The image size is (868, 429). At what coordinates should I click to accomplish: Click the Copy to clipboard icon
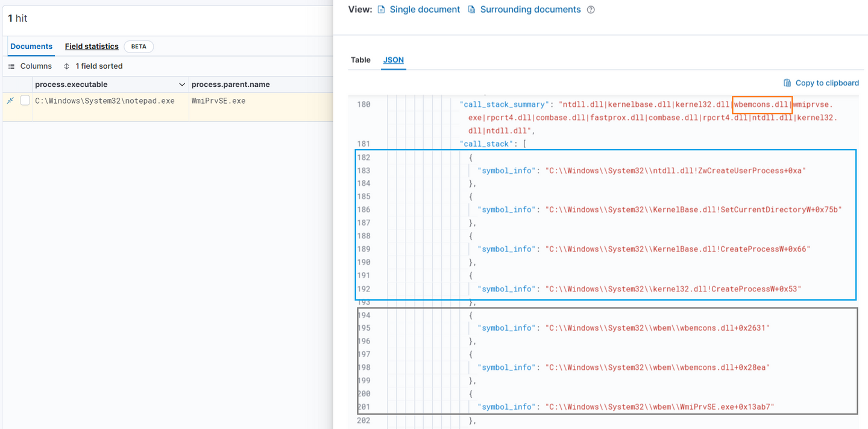(787, 83)
